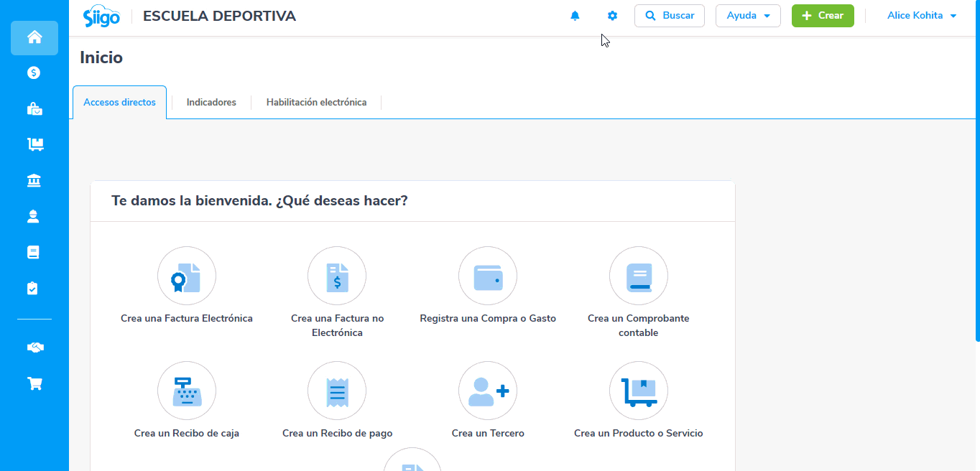Screen dimensions: 980x471
Task: Click the Buscar search button
Action: [x=670, y=16]
